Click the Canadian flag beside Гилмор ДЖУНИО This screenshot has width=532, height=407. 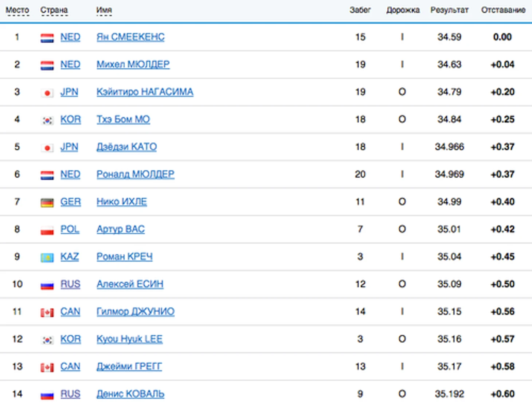47,312
